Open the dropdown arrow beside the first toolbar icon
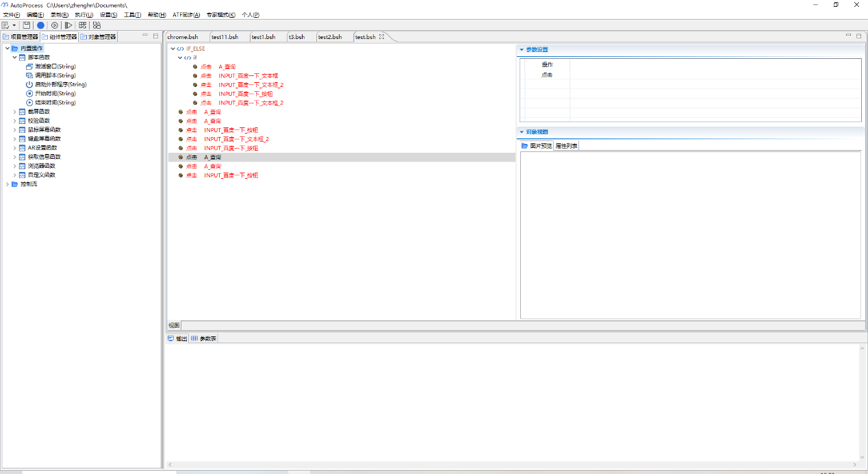Image resolution: width=868 pixels, height=474 pixels. [14, 25]
